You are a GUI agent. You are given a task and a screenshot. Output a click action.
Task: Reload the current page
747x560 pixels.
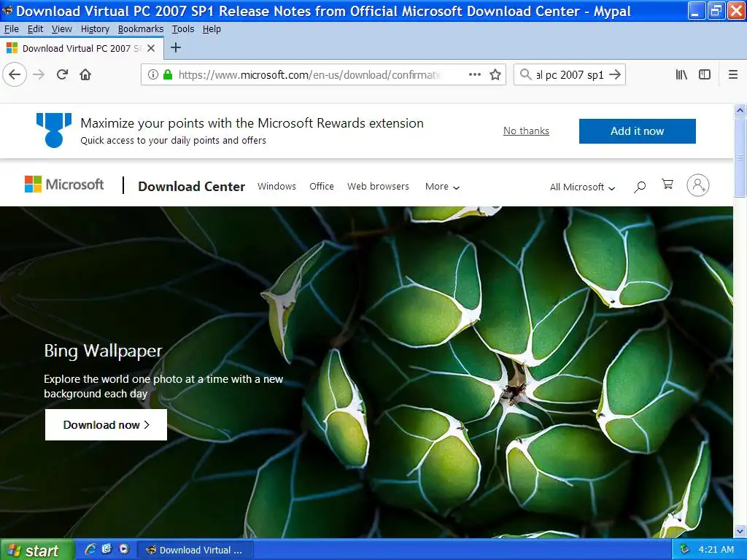coord(62,75)
